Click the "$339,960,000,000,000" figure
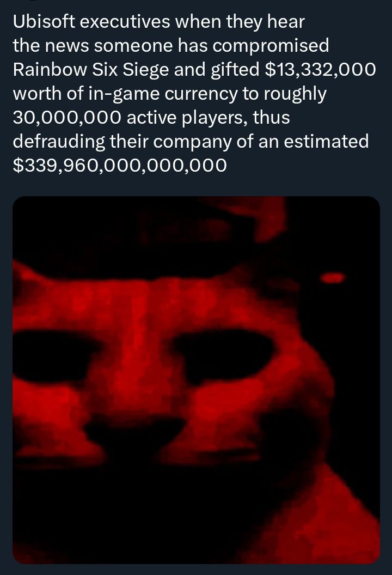Viewport: 392px width, 575px height. coord(120,165)
